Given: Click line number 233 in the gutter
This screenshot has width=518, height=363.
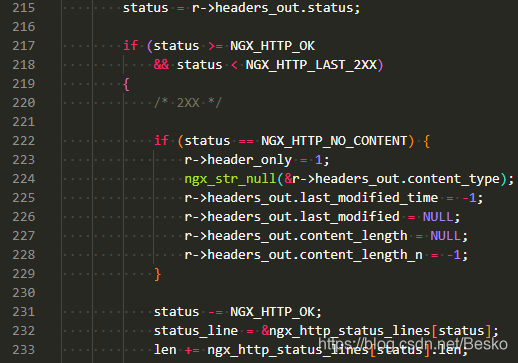Looking at the screenshot, I should coord(23,350).
